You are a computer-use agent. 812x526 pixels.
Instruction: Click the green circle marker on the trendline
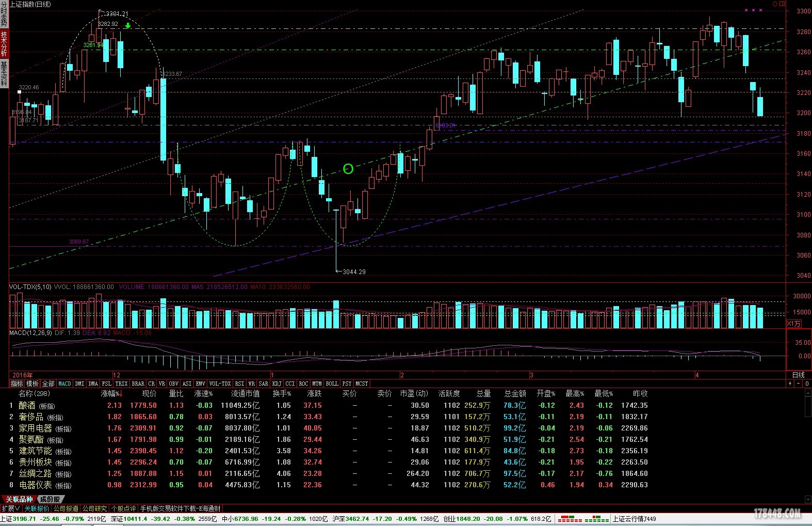(x=348, y=169)
